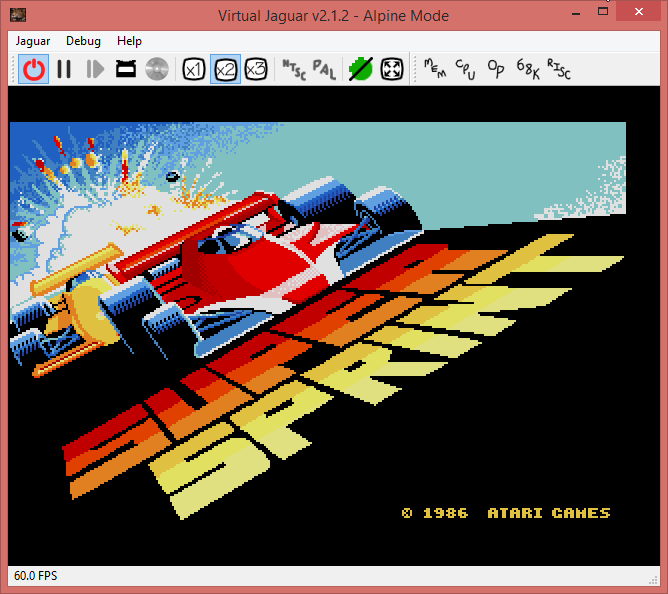The width and height of the screenshot is (668, 594).
Task: Pause the emulation
Action: 64,69
